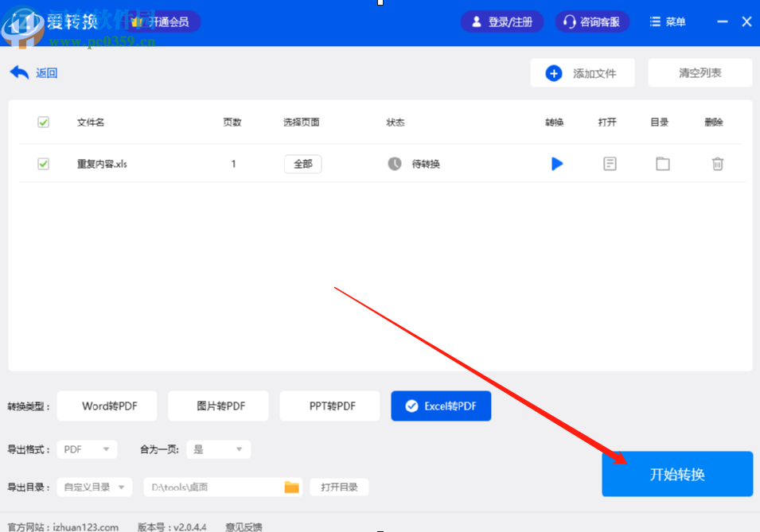Open the 菜单 menu in title bar
This screenshot has height=532, width=760.
coord(668,21)
